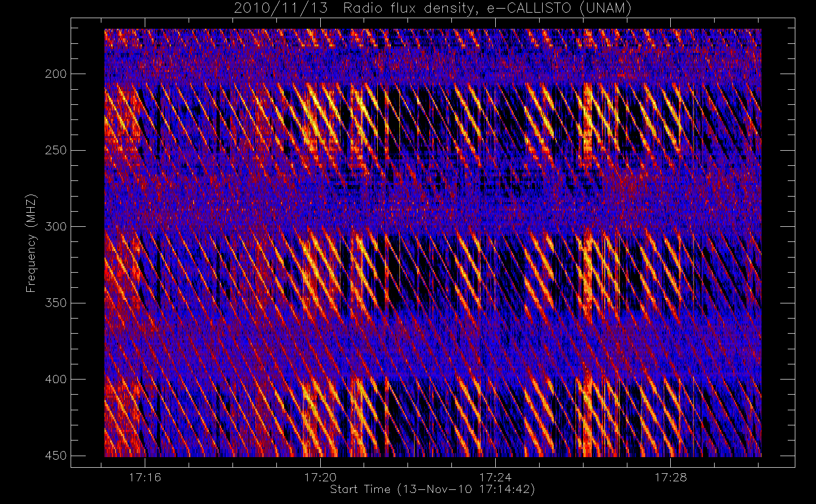The image size is (816, 504).
Task: Click the 17:28 time tick label
Action: 671,477
